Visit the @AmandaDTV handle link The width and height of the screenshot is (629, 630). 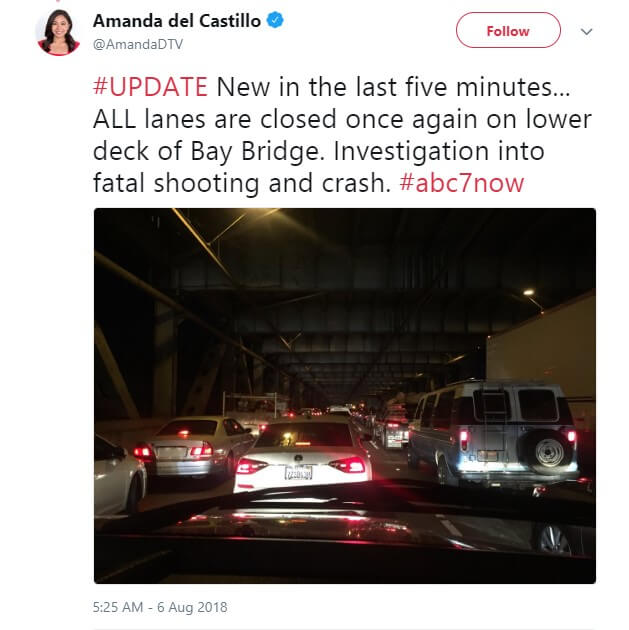pos(138,44)
